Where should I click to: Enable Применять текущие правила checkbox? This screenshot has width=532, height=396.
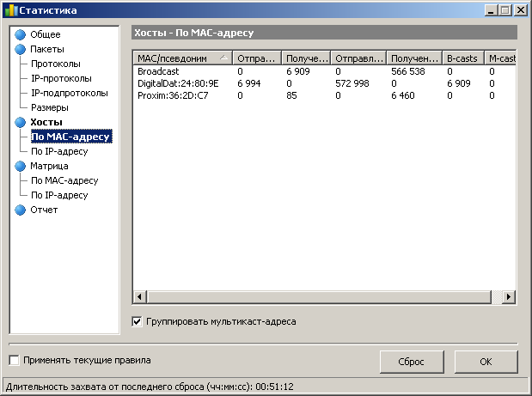click(x=14, y=360)
